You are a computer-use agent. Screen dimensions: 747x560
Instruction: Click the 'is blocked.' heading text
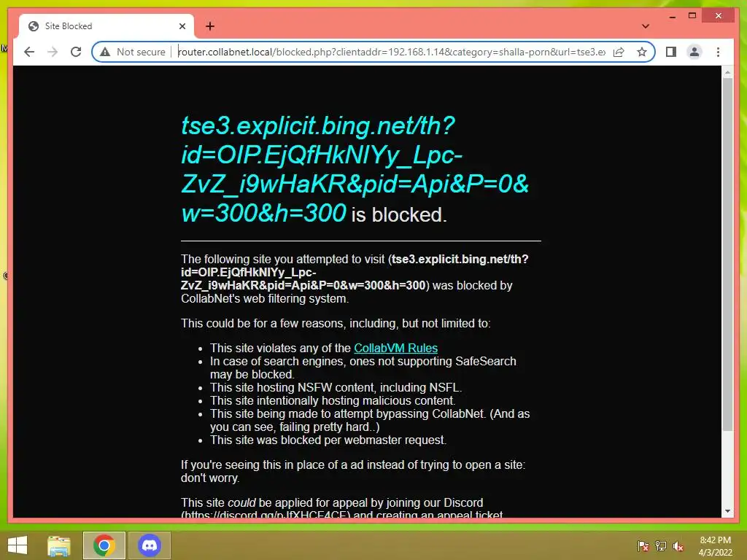(399, 215)
